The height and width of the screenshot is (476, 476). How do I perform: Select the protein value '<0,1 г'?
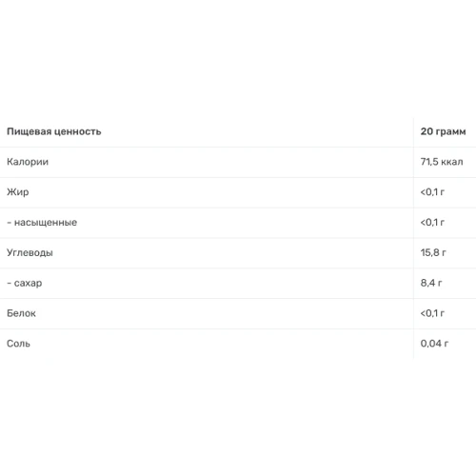(x=432, y=313)
